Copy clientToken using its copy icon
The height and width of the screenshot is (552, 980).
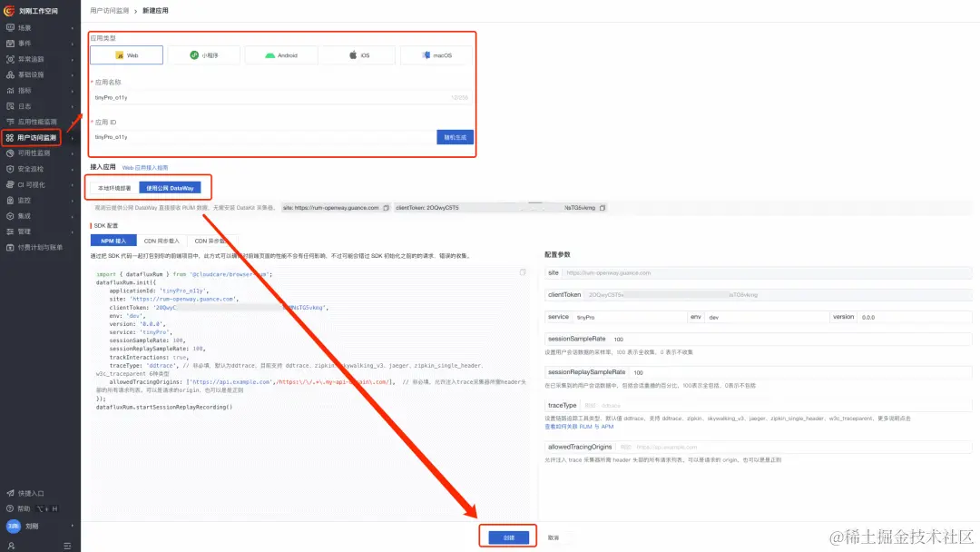(x=603, y=208)
